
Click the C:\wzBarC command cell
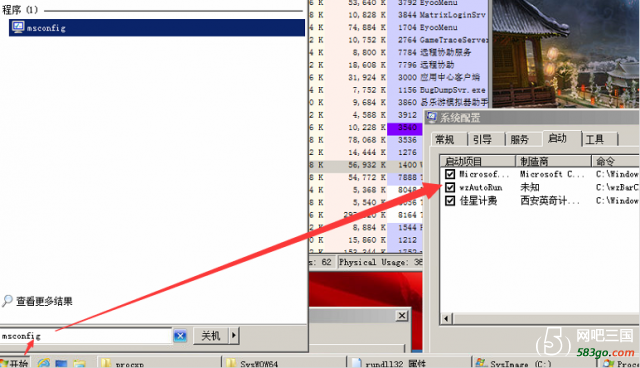pyautogui.click(x=617, y=187)
